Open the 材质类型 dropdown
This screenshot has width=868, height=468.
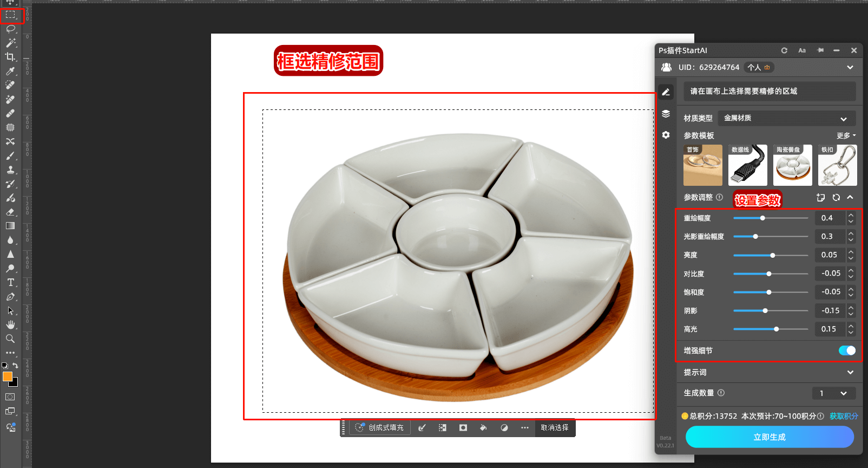tap(786, 118)
